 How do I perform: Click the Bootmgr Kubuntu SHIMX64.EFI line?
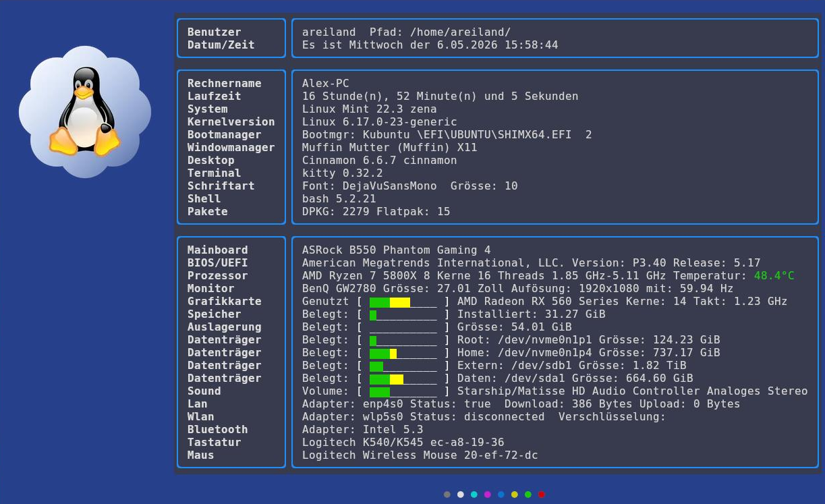click(447, 135)
